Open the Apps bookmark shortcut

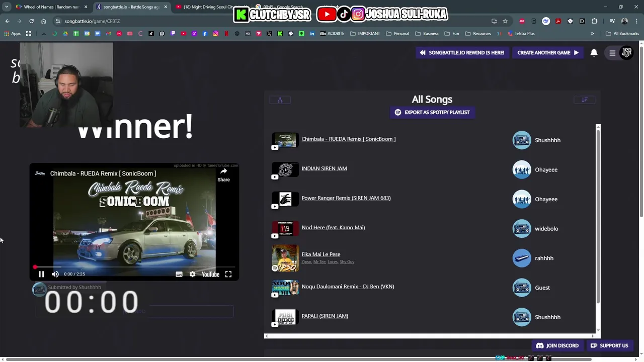coord(13,33)
